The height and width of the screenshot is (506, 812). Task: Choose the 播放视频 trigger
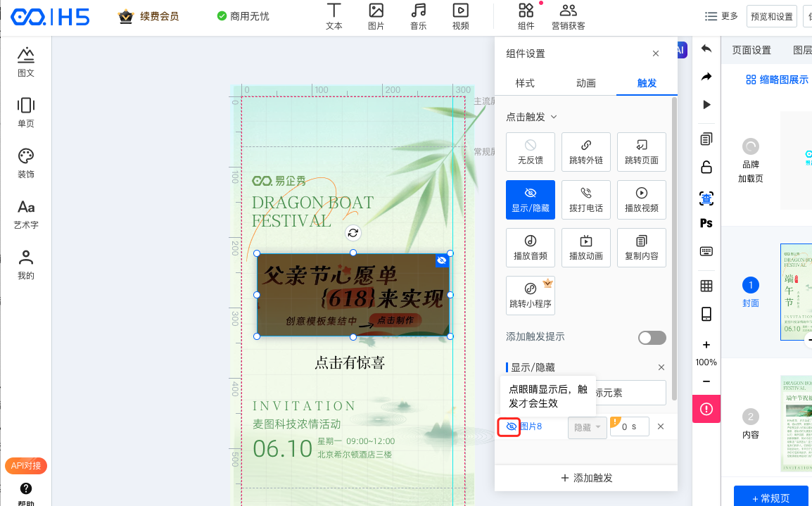pyautogui.click(x=642, y=200)
